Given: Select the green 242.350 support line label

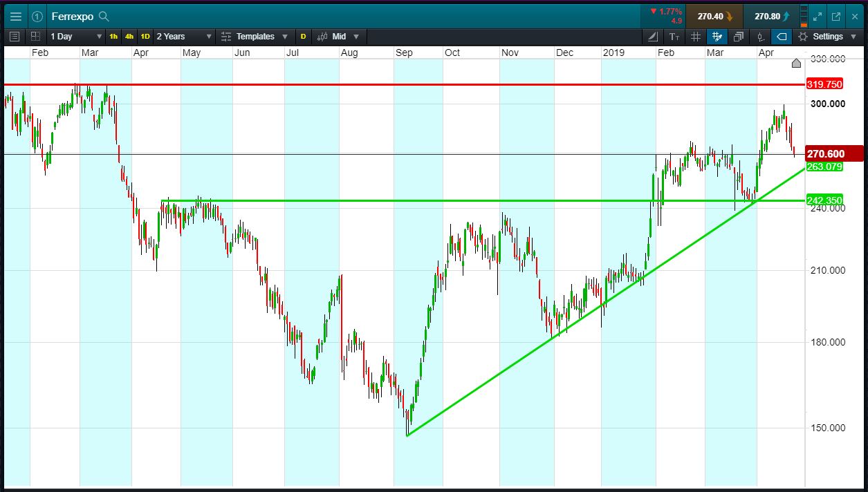Looking at the screenshot, I should click(x=824, y=200).
